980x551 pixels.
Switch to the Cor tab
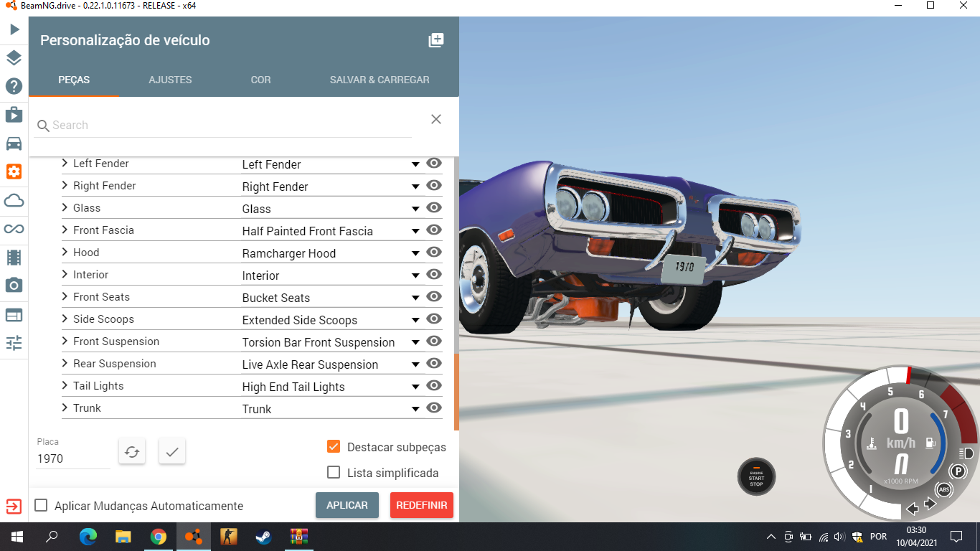(260, 80)
